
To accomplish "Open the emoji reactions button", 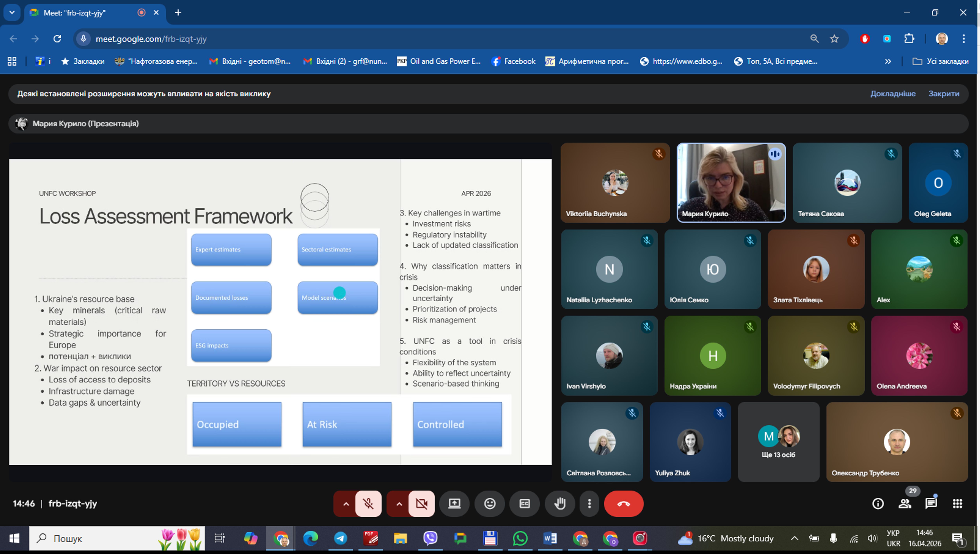I will [x=490, y=503].
